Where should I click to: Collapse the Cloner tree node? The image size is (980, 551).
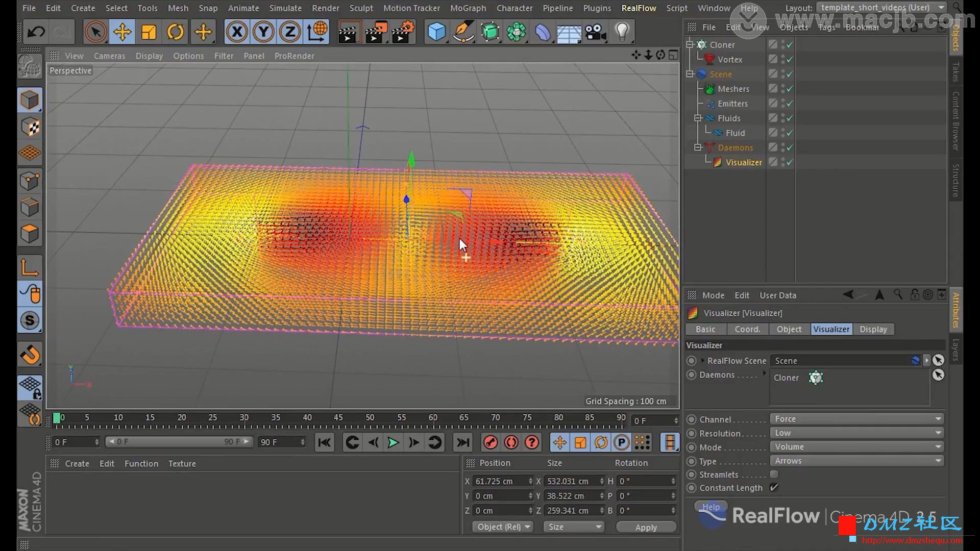pos(690,45)
